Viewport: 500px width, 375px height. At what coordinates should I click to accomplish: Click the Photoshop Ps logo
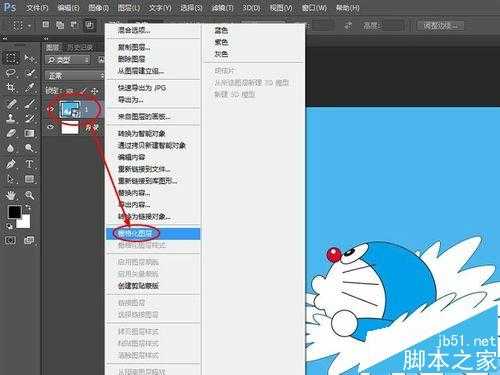click(x=10, y=7)
